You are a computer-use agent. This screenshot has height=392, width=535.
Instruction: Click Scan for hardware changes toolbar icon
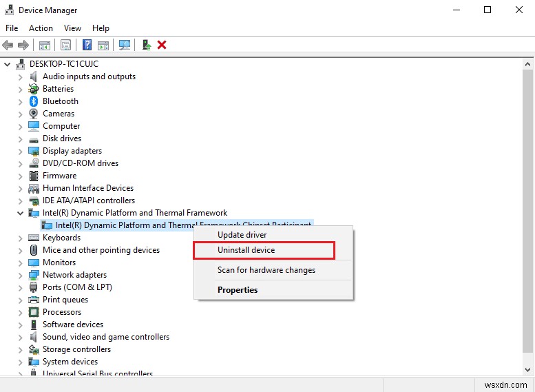(125, 45)
